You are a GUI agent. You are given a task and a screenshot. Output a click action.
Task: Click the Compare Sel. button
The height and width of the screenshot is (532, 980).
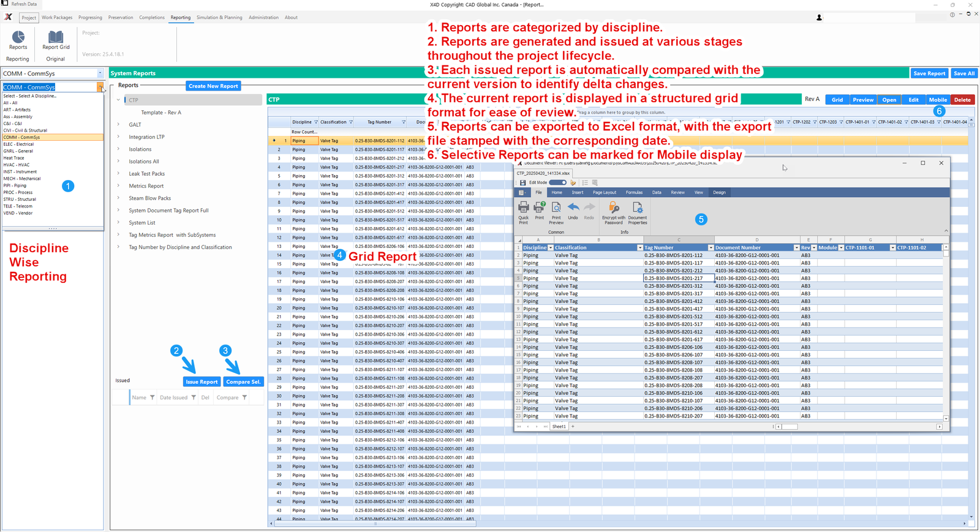pyautogui.click(x=243, y=381)
